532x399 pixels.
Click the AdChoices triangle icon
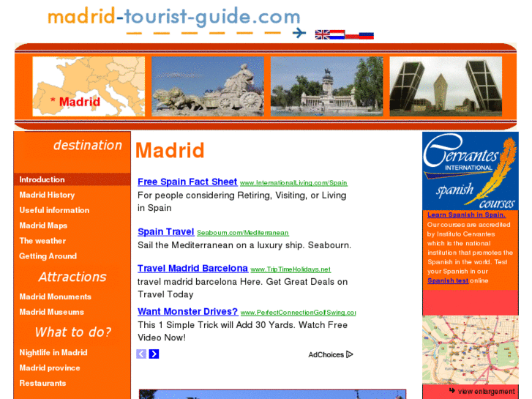click(x=350, y=354)
